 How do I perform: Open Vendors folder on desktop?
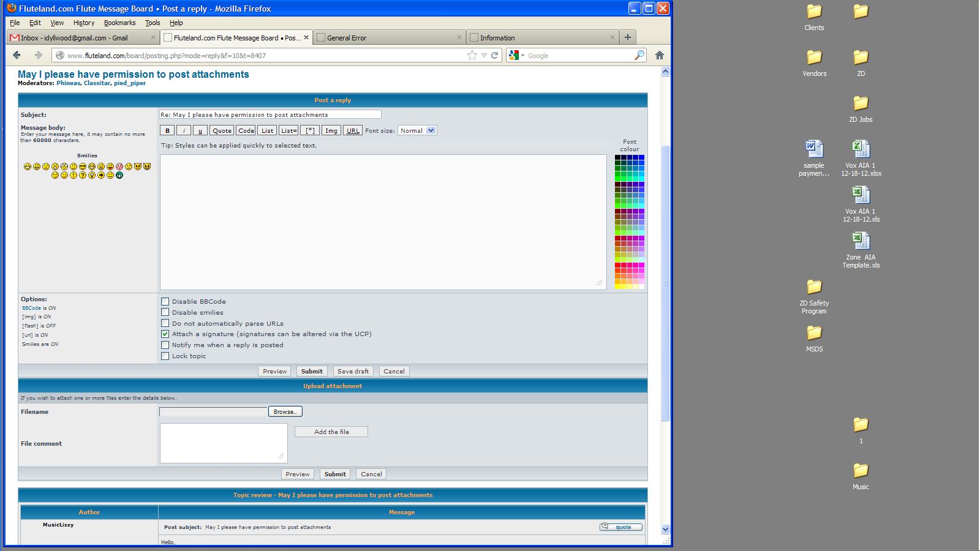(814, 63)
